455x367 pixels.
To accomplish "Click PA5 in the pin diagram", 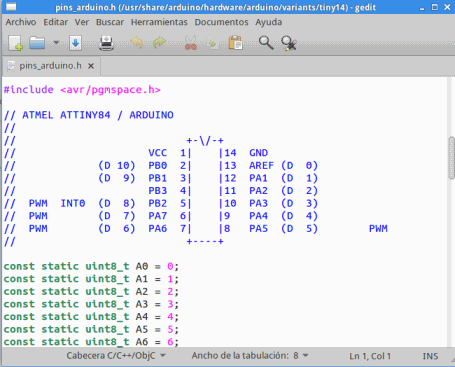I will click(258, 229).
